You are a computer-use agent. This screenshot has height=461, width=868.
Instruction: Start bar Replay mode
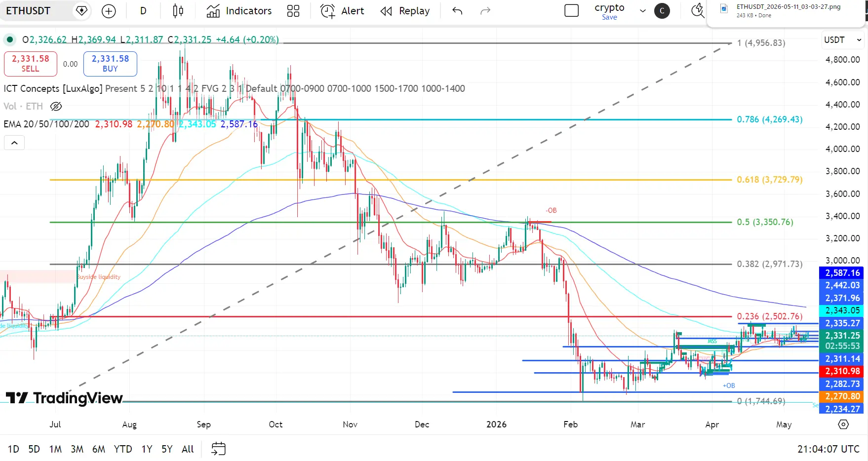(405, 11)
